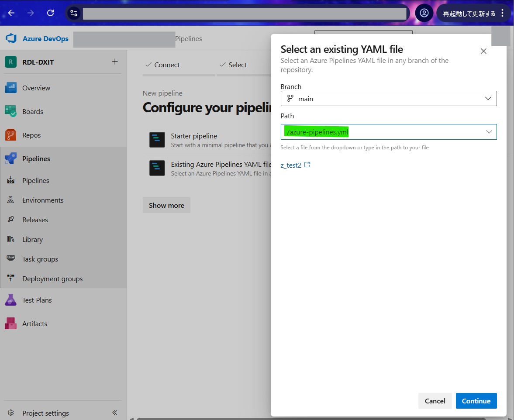Choose Existing Azure Pipelines YAML file option

pyautogui.click(x=207, y=169)
